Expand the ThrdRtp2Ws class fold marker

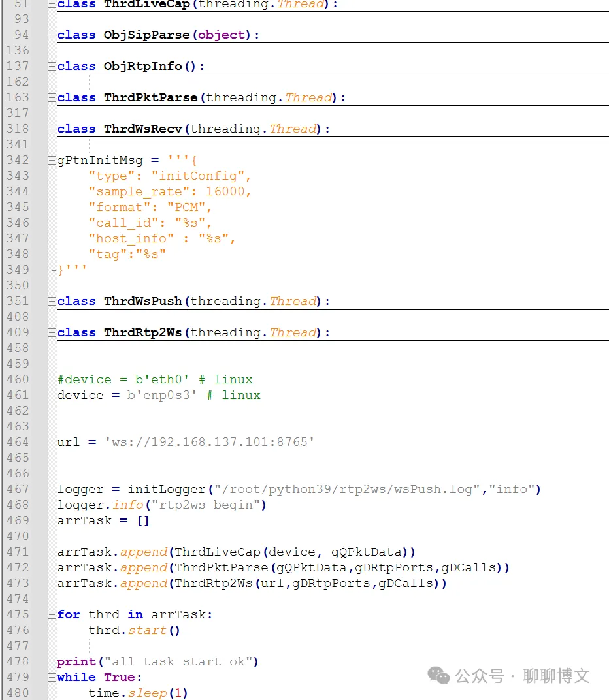coord(52,332)
